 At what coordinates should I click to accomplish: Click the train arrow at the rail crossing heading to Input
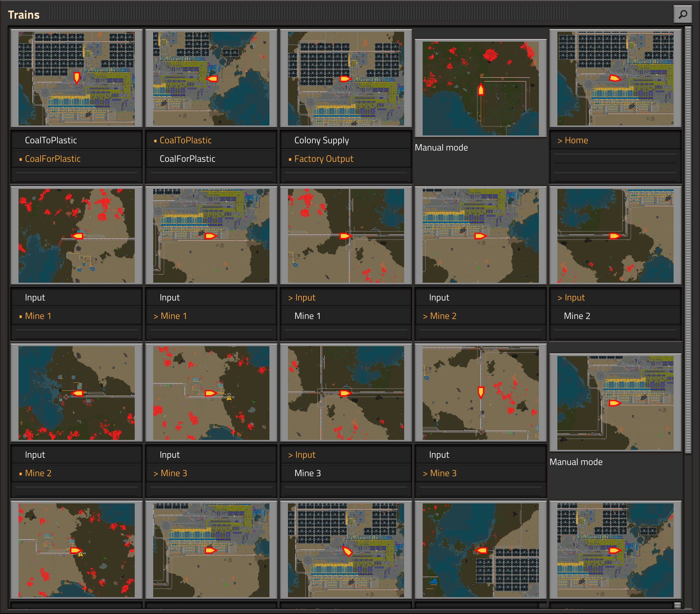click(346, 236)
